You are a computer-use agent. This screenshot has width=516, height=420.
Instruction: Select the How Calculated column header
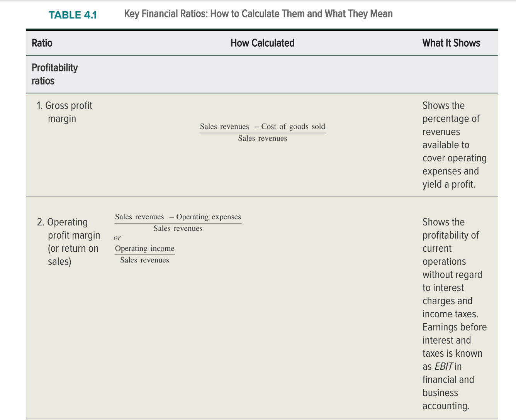click(x=262, y=43)
